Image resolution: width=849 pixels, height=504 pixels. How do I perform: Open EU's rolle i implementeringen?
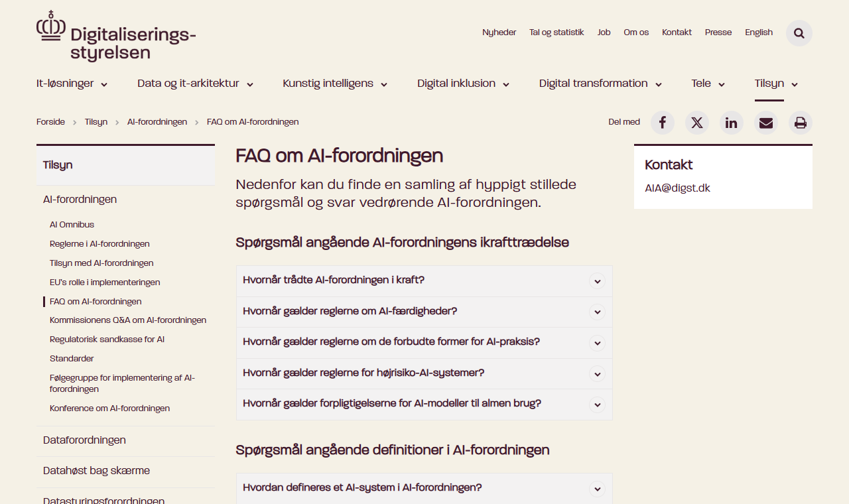click(x=105, y=283)
